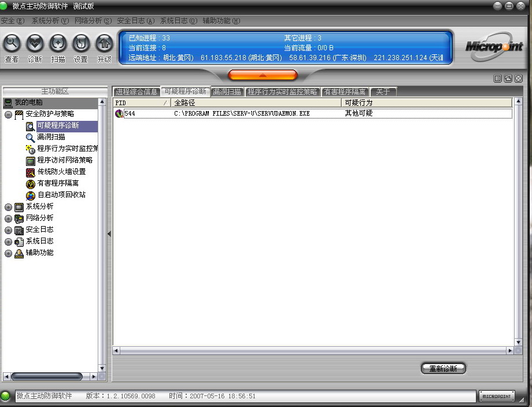Image resolution: width=532 pixels, height=407 pixels.
Task: Open the 安全(E) menu
Action: (13, 21)
